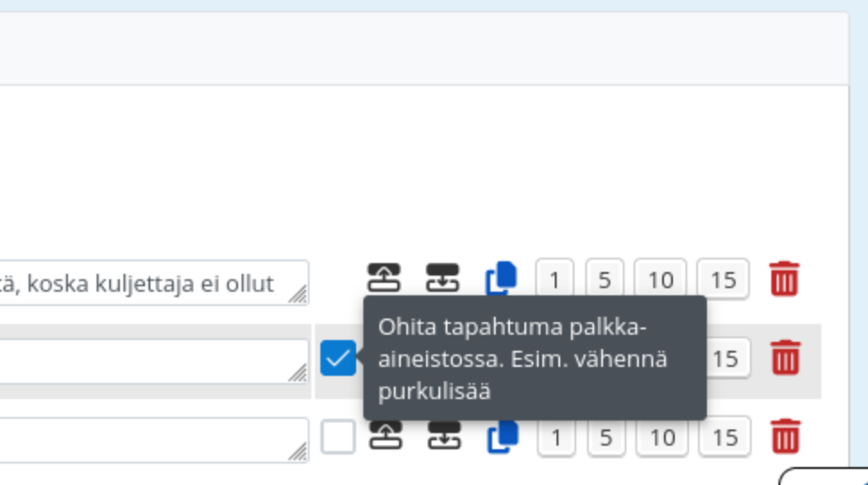
Task: Delete the top row with red trash icon
Action: tap(785, 278)
